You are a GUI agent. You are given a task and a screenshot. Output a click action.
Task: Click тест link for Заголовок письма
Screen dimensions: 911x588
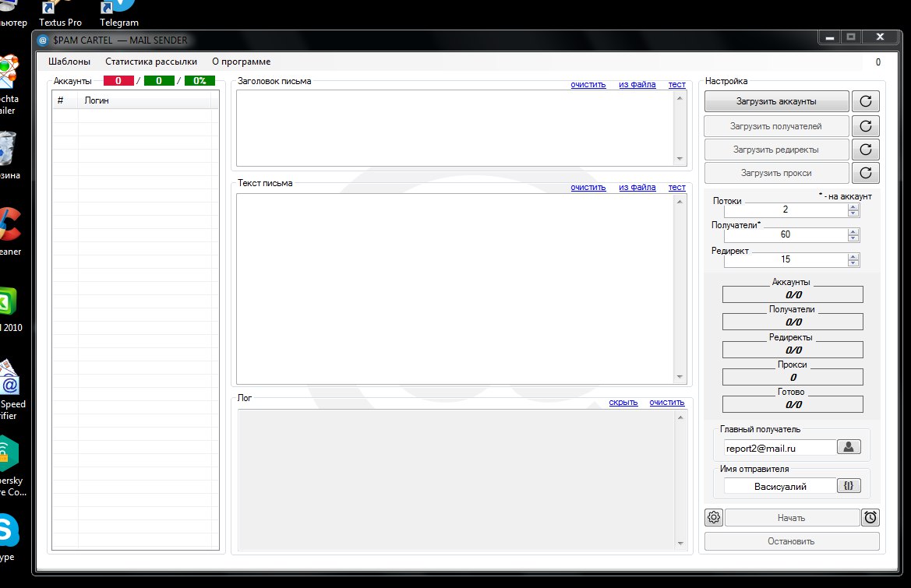point(677,84)
